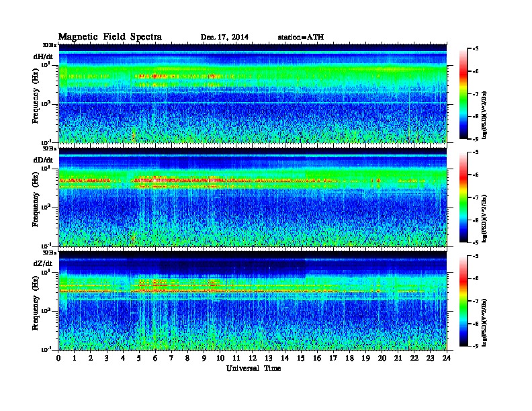Screen dimensions: 532x411
Task: Click the color bar beside the dH/dt panel
Action: click(x=463, y=94)
